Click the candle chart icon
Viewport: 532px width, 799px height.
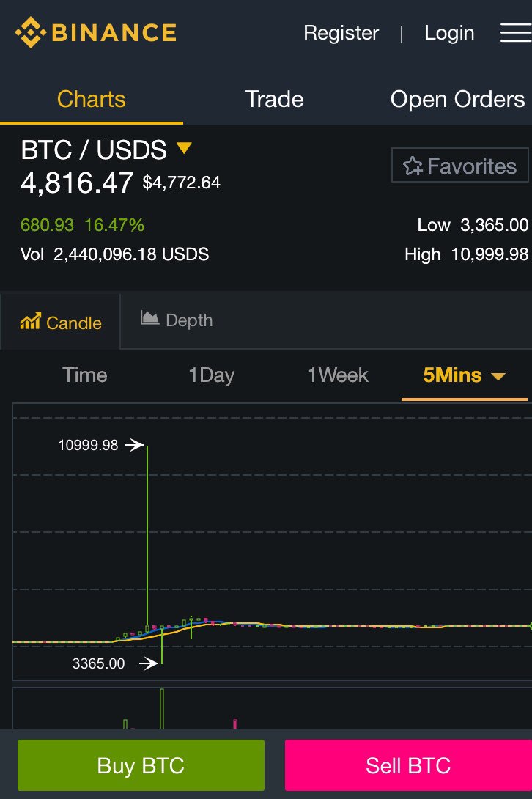30,321
